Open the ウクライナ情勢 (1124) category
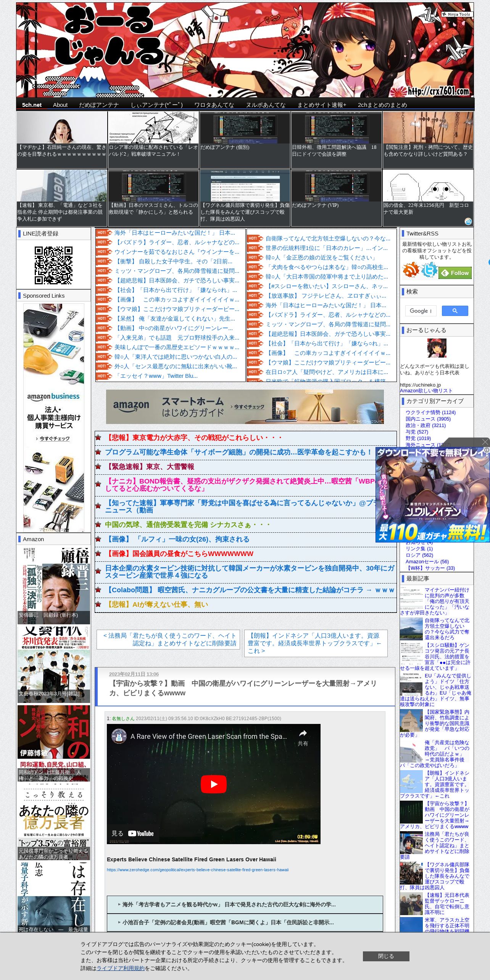This screenshot has height=980, width=490. point(430,413)
